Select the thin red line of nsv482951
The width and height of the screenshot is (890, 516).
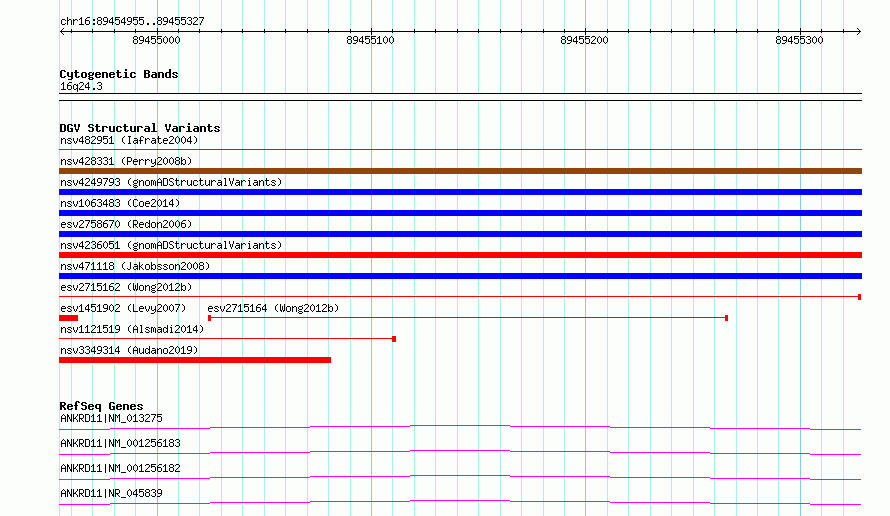tap(460, 150)
